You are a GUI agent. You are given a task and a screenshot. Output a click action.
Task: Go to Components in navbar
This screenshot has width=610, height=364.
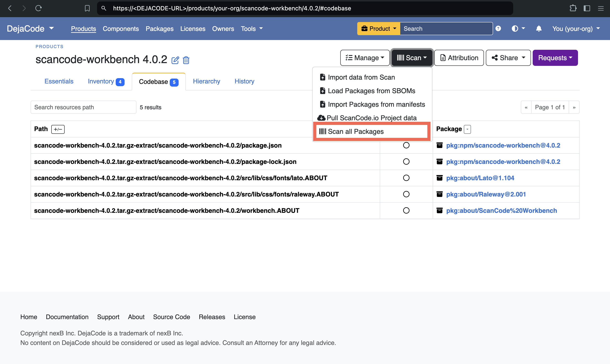pos(121,29)
